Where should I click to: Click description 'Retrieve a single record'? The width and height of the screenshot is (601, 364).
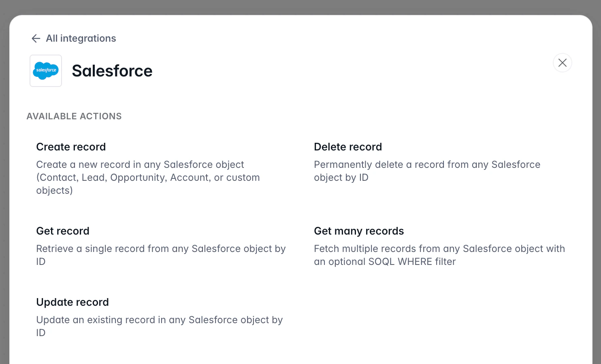(x=161, y=255)
